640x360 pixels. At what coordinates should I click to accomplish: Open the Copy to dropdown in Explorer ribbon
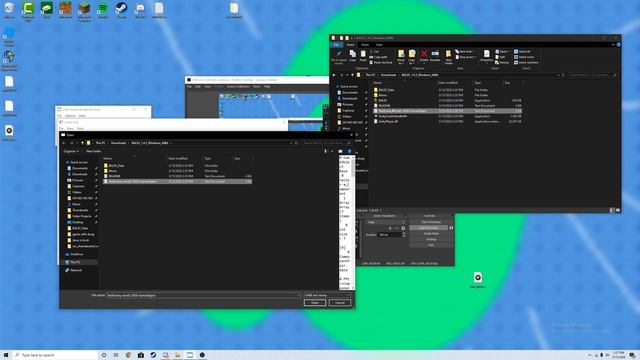(x=412, y=57)
